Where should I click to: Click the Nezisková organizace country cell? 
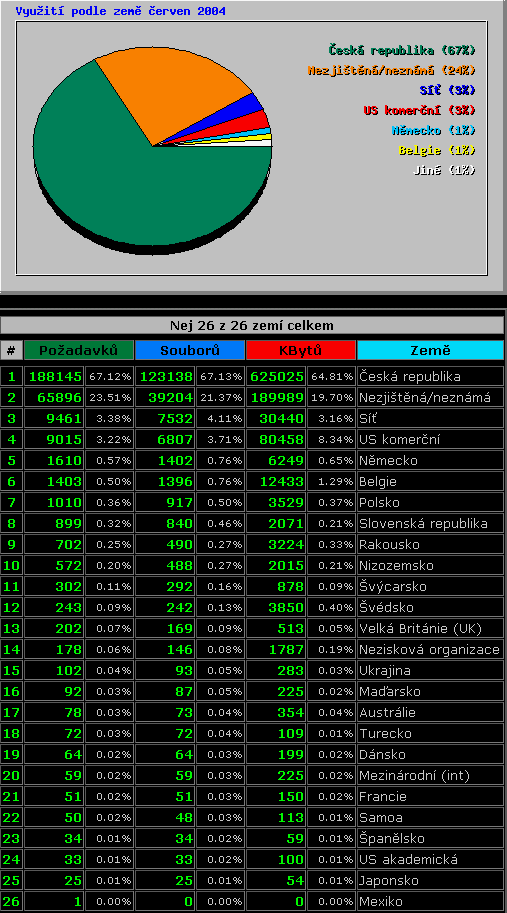pos(430,649)
